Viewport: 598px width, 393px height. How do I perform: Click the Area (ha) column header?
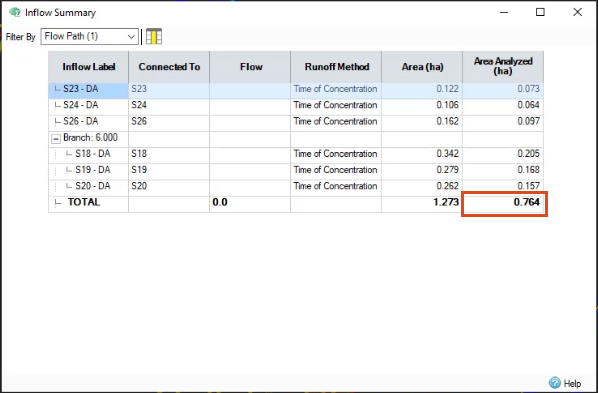pos(422,67)
